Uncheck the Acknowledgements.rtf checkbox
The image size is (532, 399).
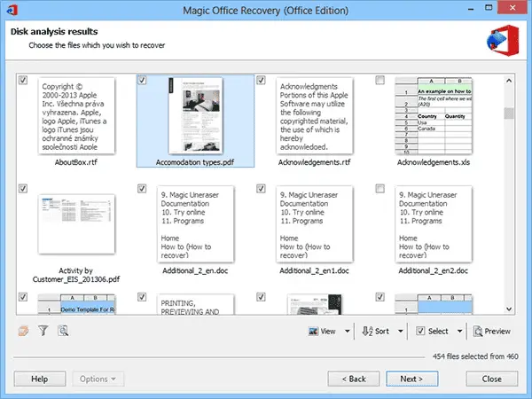pos(261,80)
